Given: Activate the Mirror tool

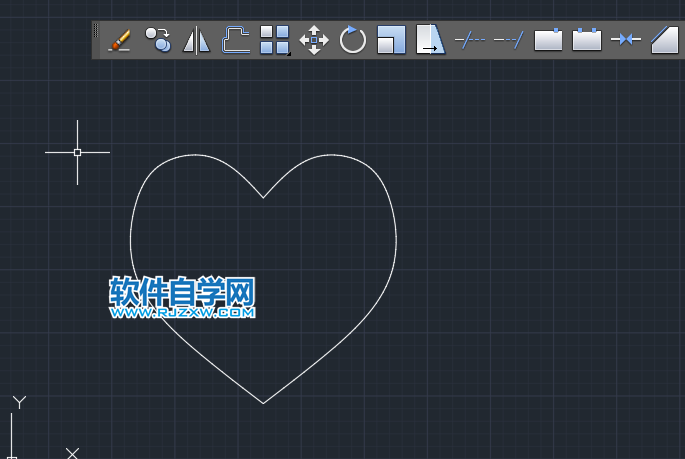Looking at the screenshot, I should pyautogui.click(x=197, y=40).
